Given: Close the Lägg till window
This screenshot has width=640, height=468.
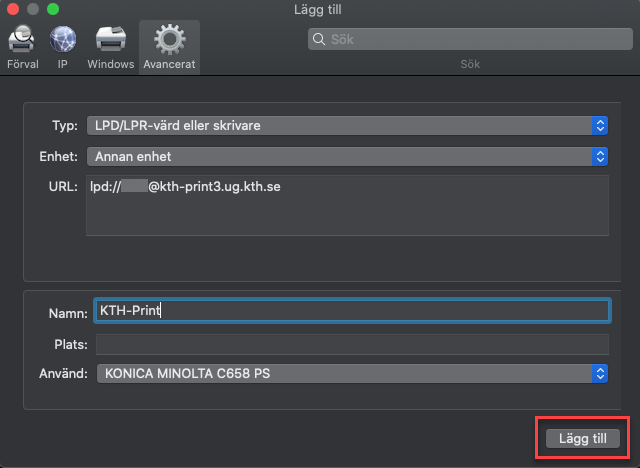Looking at the screenshot, I should (x=12, y=9).
